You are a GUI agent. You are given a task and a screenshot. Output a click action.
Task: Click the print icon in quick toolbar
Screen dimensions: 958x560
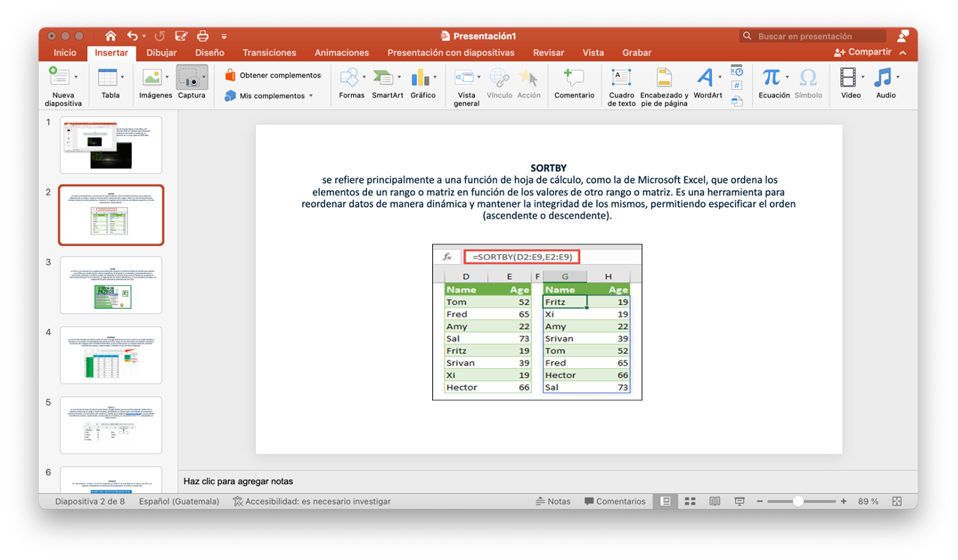point(203,36)
